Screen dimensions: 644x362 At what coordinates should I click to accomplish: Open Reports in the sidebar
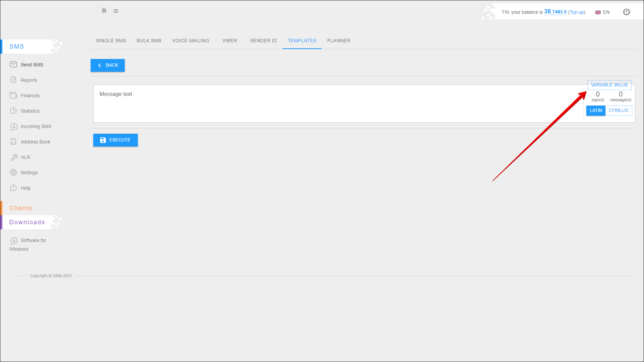(x=29, y=80)
